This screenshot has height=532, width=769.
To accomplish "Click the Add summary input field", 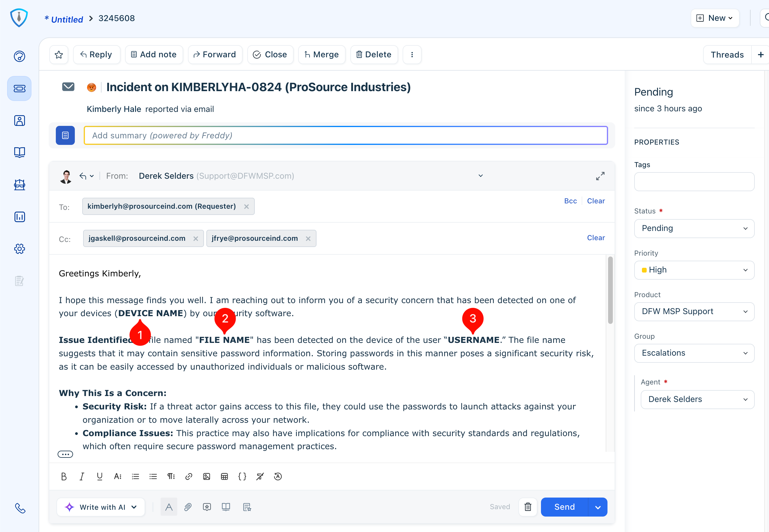I will click(345, 135).
